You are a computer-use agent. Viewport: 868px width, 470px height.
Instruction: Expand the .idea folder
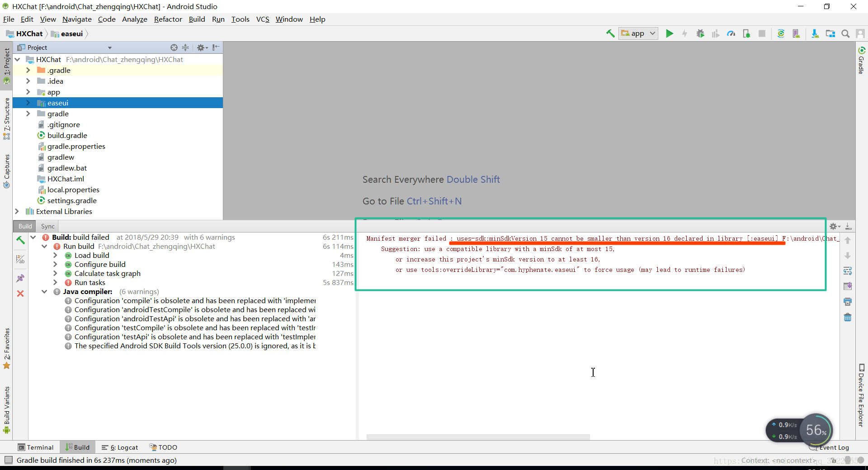tap(28, 81)
